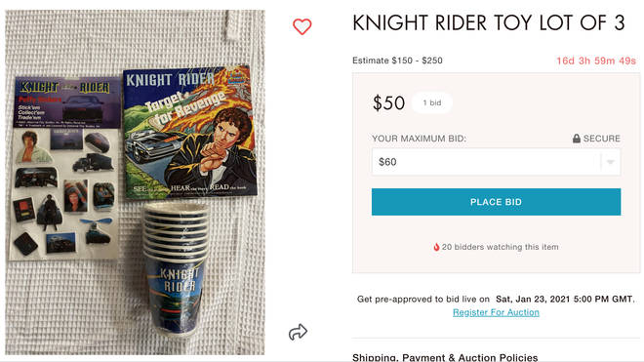The height and width of the screenshot is (362, 644).
Task: Click the heart favorite icon
Action: [302, 26]
